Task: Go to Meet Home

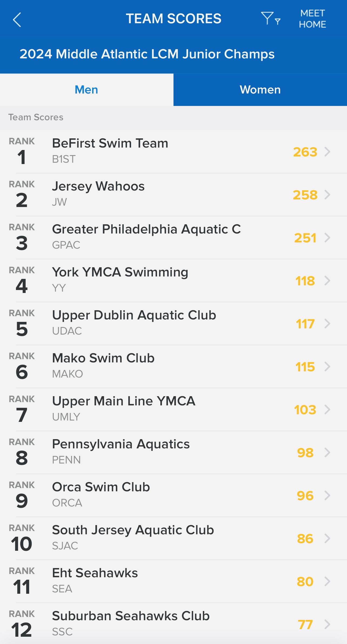Action: click(312, 19)
